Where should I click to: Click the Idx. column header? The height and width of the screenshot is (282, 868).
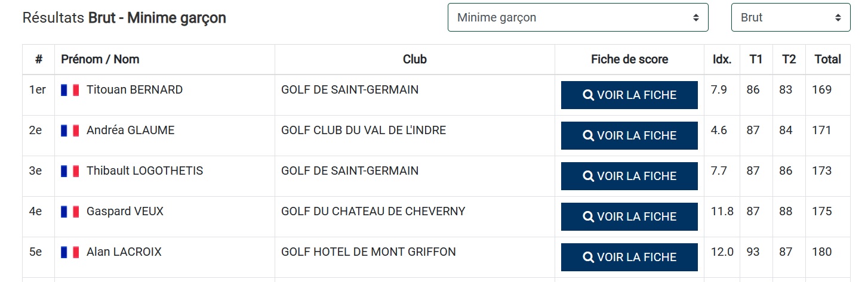[x=722, y=59]
